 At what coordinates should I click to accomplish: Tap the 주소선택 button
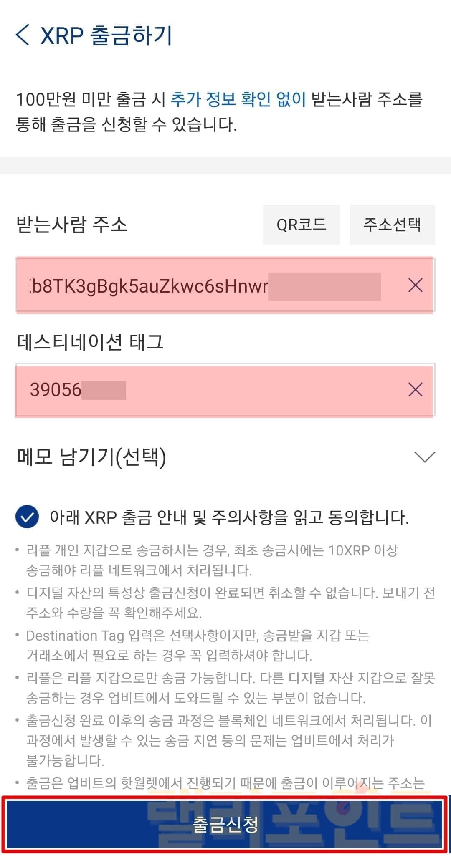[392, 225]
